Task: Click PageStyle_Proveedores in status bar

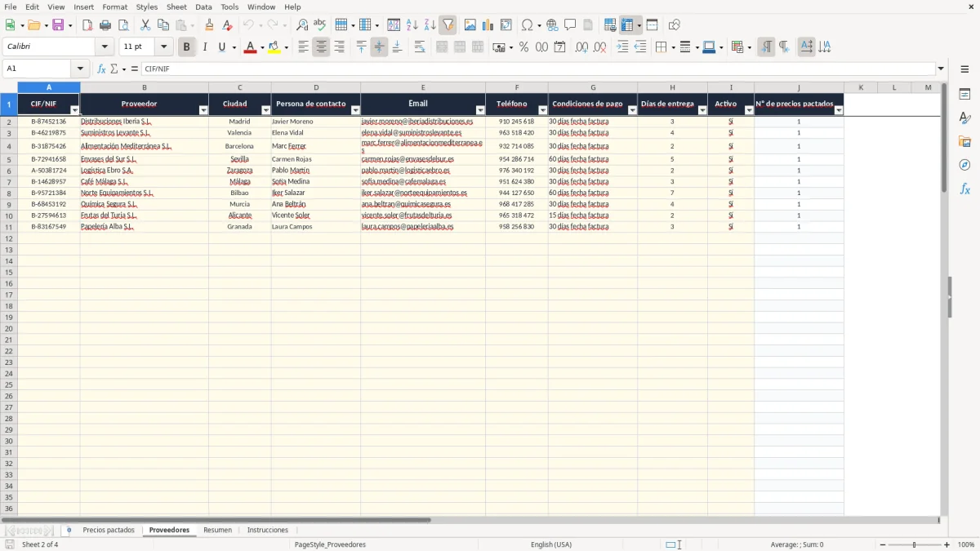Action: tap(330, 544)
